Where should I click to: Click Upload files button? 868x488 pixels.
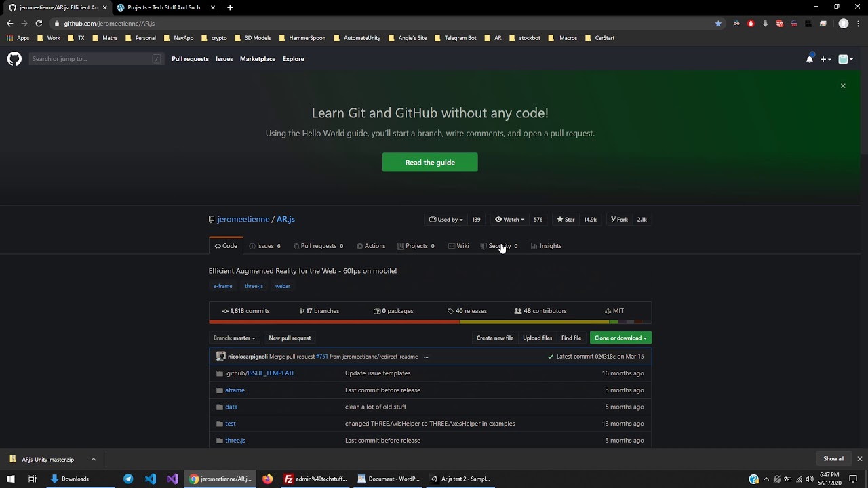[537, 338]
